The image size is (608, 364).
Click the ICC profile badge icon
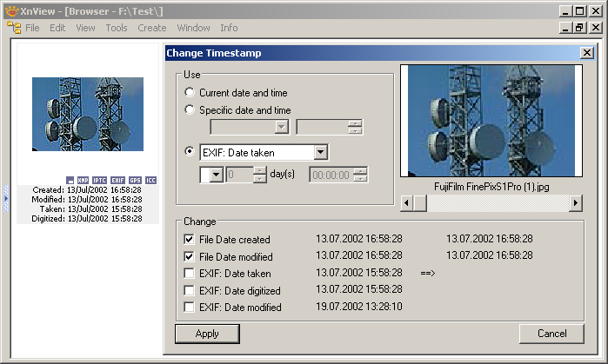[x=150, y=180]
